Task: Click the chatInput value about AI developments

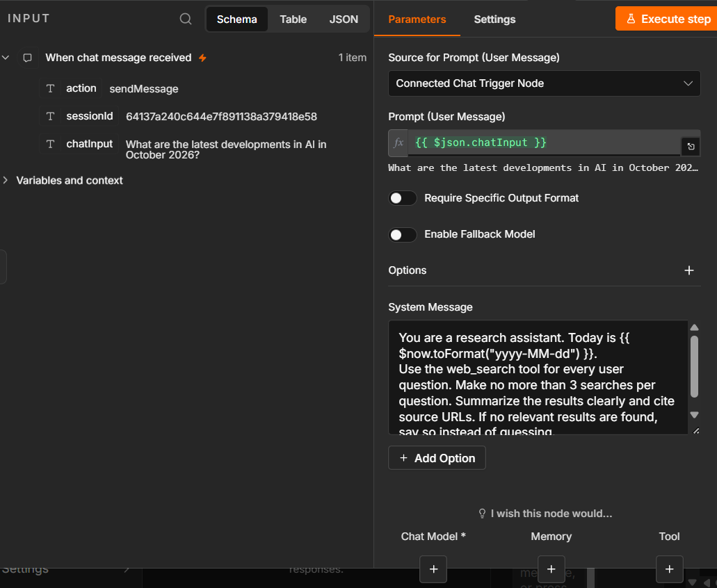Action: coord(226,149)
